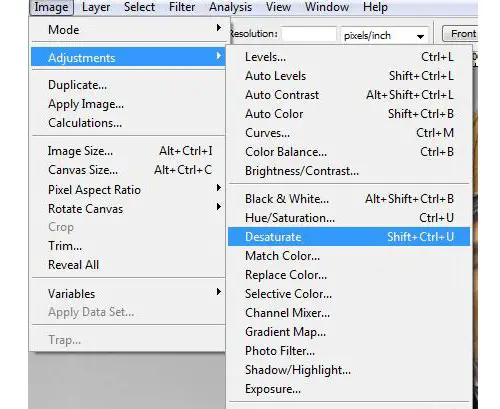The width and height of the screenshot is (500, 409).
Task: Choose the Black & White adjustment
Action: tap(349, 199)
